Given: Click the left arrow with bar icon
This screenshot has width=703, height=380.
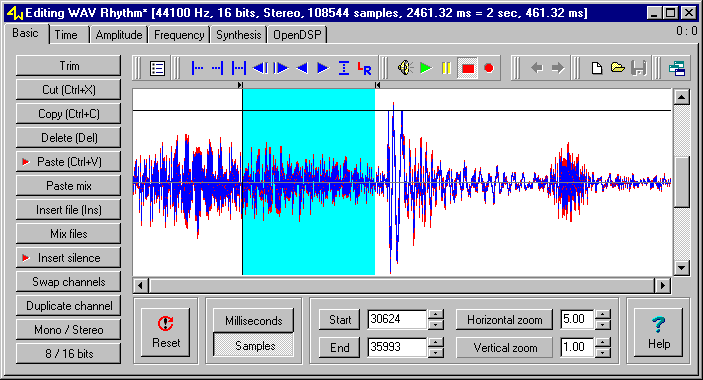Looking at the screenshot, I should [x=260, y=69].
